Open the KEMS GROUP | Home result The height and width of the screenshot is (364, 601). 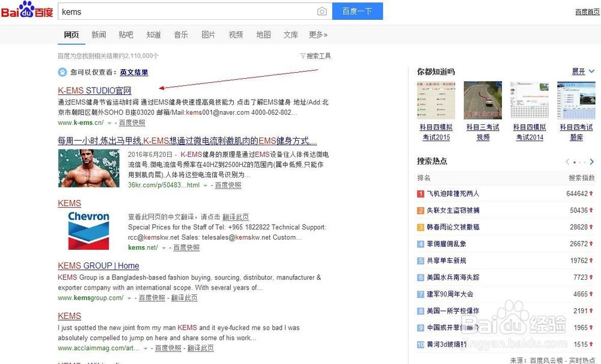click(99, 265)
